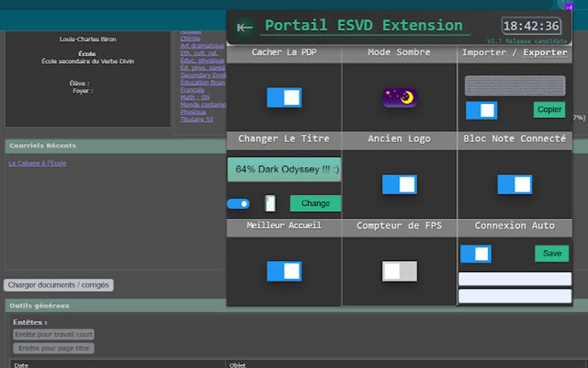Open the La Cabane à l'École email link
The height and width of the screenshot is (368, 588).
(37, 163)
